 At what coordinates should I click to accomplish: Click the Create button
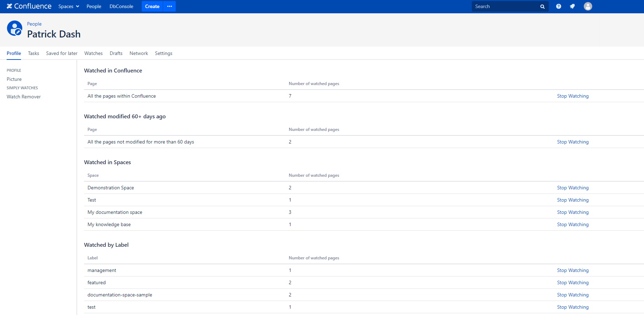click(x=152, y=6)
